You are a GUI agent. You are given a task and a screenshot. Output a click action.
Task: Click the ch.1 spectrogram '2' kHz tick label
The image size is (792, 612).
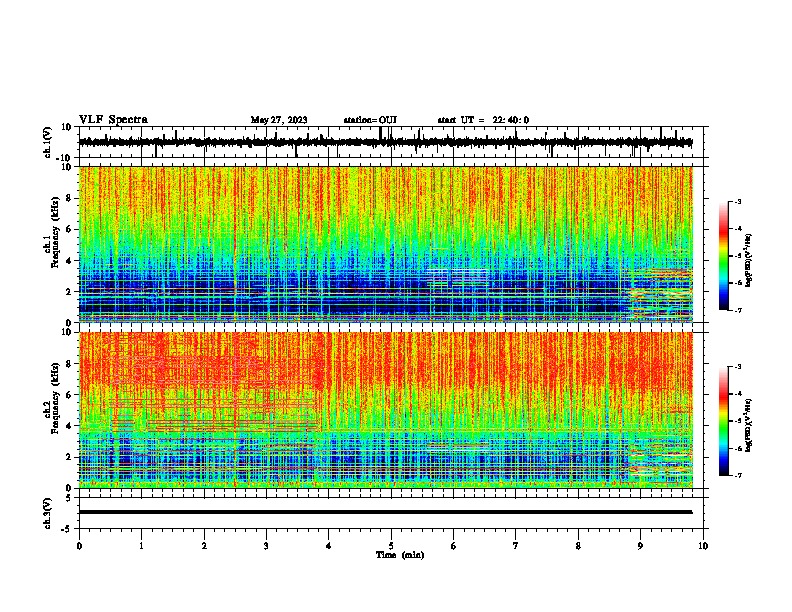tap(69, 292)
